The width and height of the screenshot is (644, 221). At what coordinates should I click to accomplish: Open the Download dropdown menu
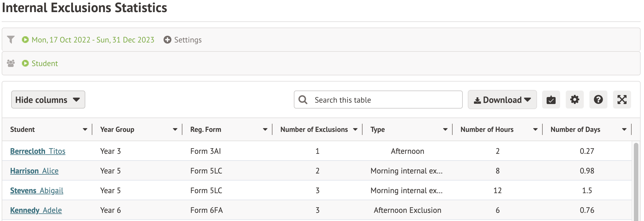pos(502,100)
